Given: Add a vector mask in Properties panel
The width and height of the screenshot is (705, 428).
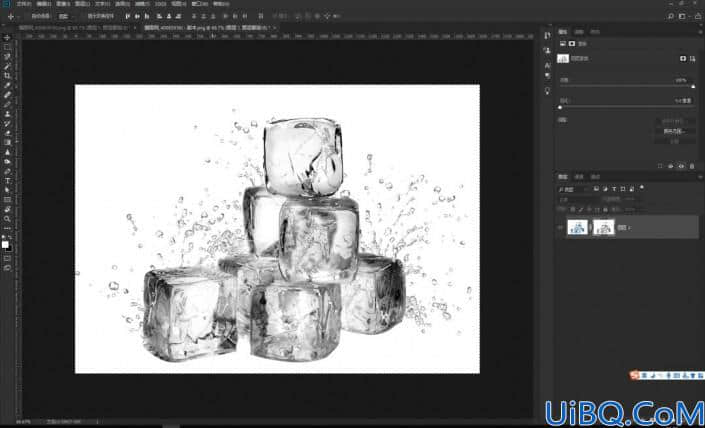Looking at the screenshot, I should point(692,58).
